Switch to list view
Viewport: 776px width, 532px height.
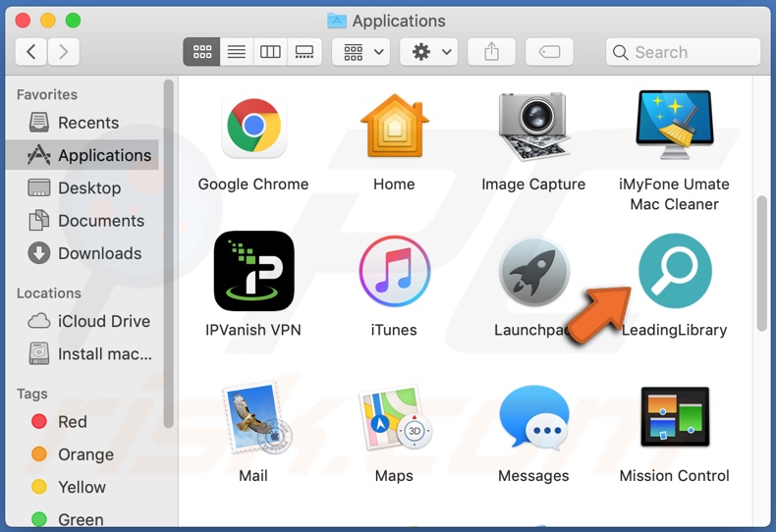tap(237, 51)
